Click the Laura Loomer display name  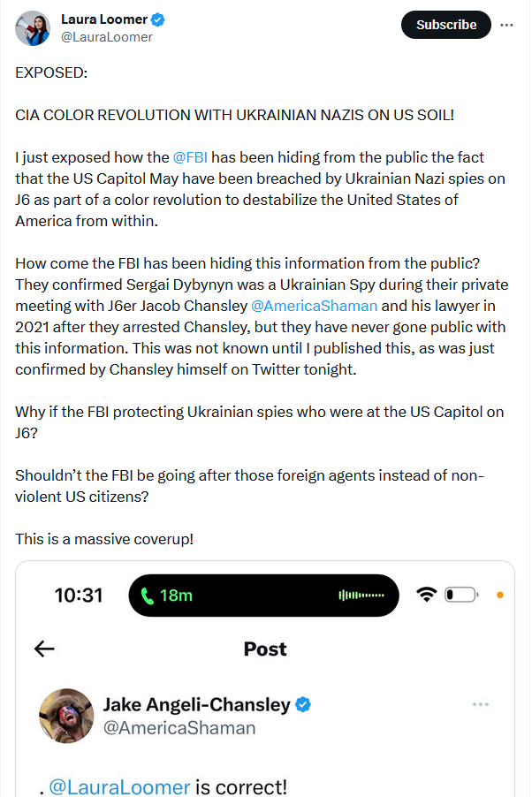coord(104,19)
